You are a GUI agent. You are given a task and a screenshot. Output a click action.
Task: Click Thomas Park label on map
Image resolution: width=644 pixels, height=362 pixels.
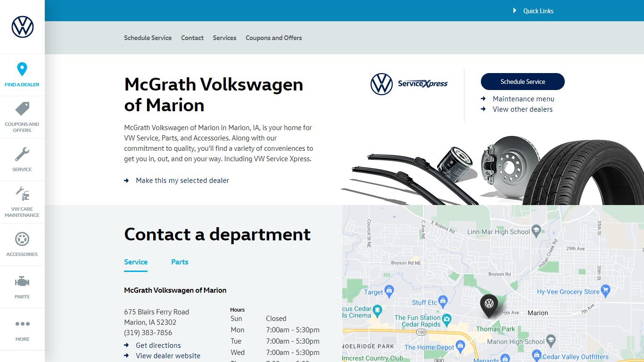point(495,329)
